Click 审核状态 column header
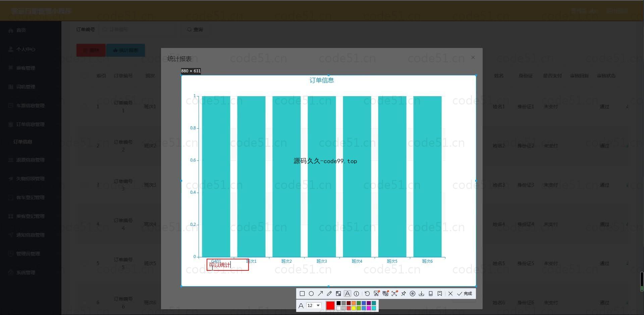 (x=606, y=76)
